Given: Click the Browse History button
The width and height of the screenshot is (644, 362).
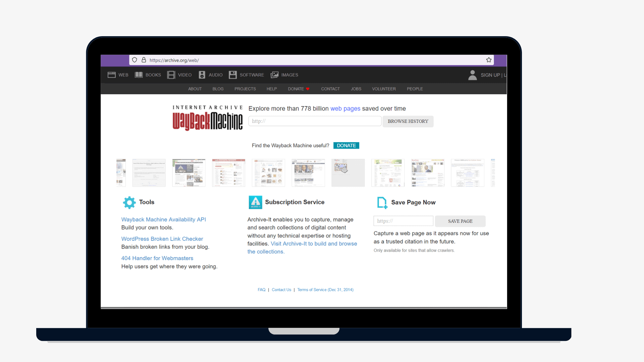Looking at the screenshot, I should pyautogui.click(x=408, y=121).
